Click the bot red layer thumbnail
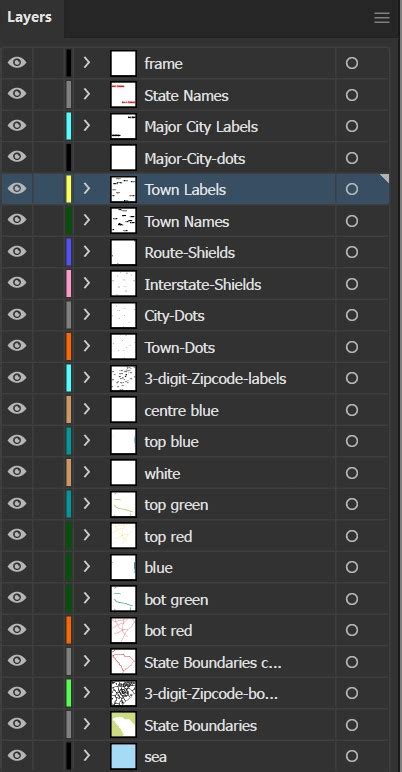The width and height of the screenshot is (402, 772). coord(123,631)
